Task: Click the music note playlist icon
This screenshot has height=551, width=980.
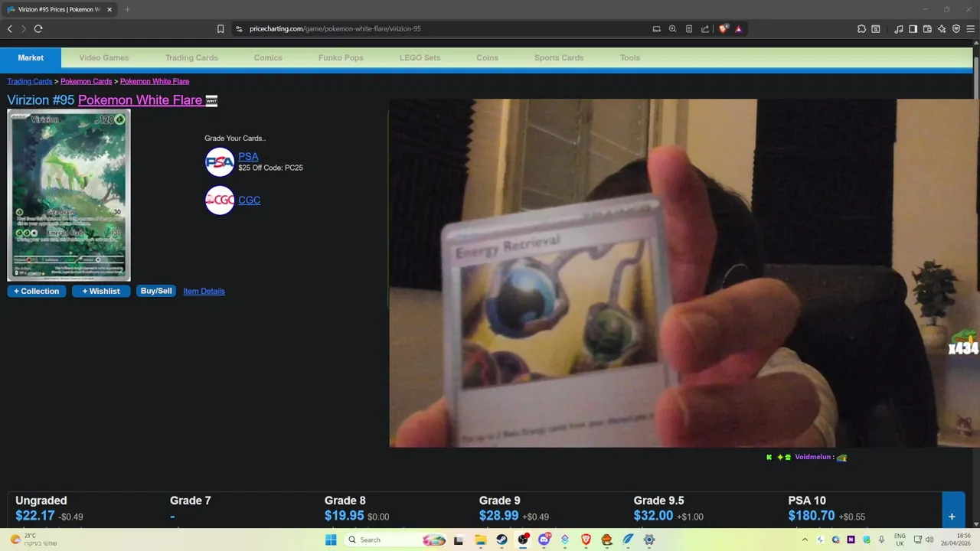Action: 899,29
